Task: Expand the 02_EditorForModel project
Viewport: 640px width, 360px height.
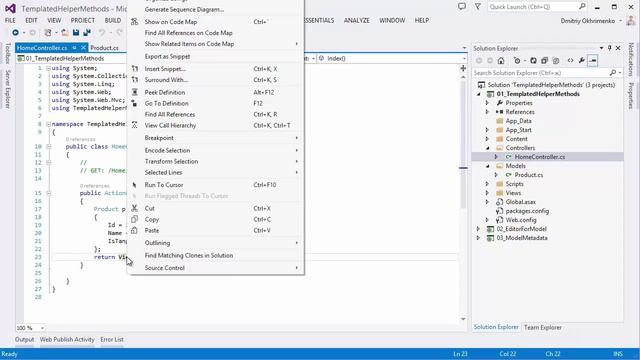Action: click(478, 229)
